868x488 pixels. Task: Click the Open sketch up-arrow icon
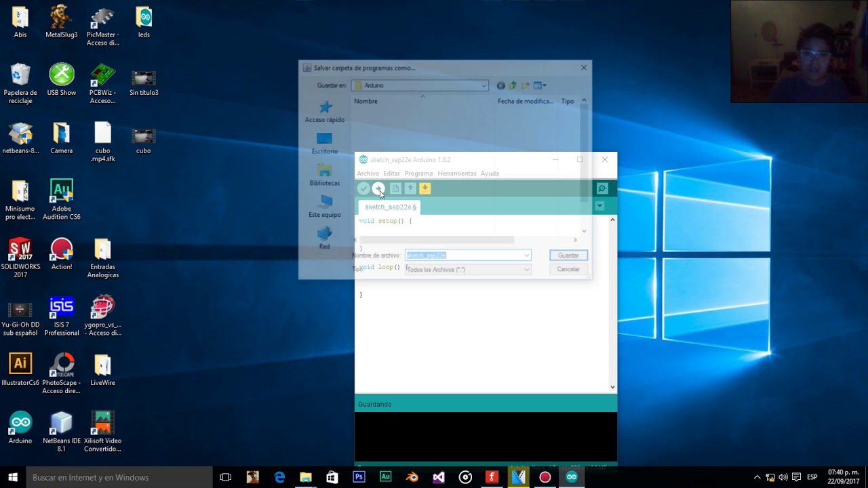coord(410,188)
